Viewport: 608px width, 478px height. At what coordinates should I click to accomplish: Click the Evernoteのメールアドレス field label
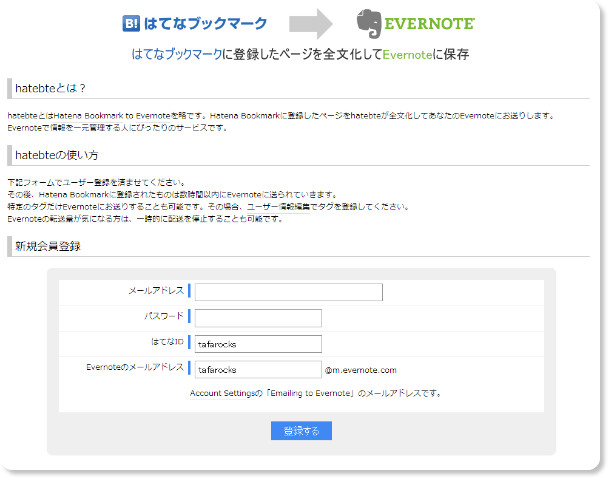(135, 368)
